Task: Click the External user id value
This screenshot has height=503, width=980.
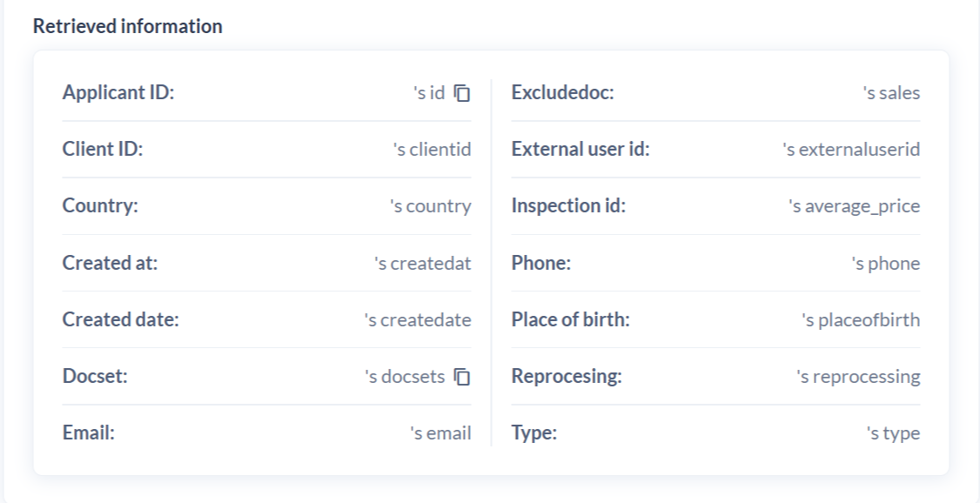Action: coord(851,150)
